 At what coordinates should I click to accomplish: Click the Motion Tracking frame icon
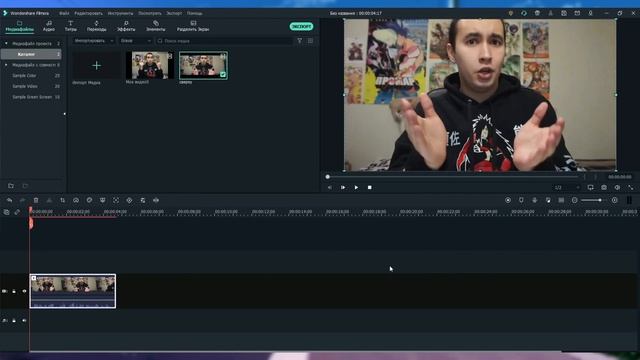point(116,200)
